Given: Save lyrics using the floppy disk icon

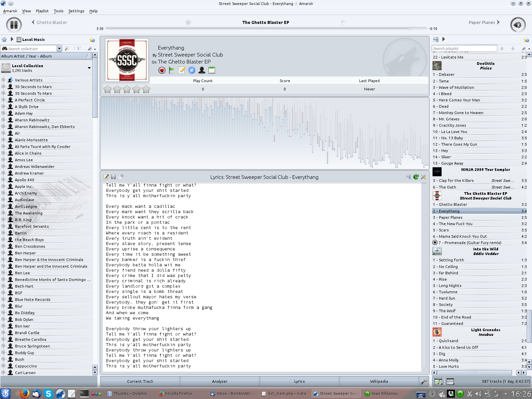Looking at the screenshot, I should coord(114,177).
